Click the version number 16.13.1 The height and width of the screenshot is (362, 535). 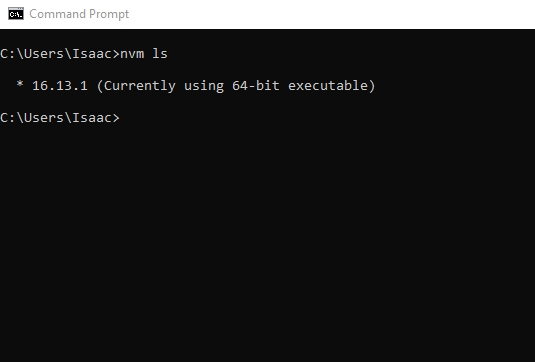[x=60, y=85]
